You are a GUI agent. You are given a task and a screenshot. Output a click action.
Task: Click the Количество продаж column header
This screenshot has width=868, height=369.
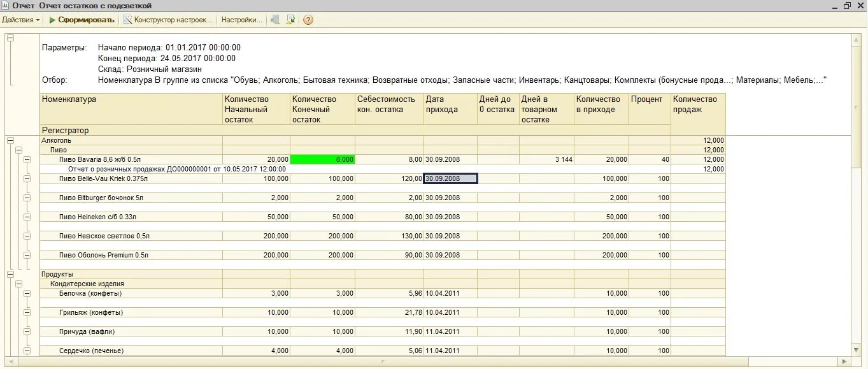click(698, 114)
